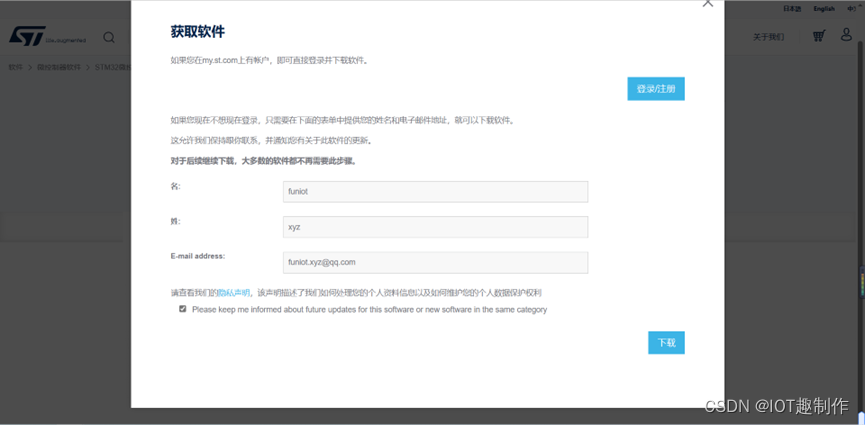Image resolution: width=865 pixels, height=425 pixels.
Task: Focus the E-mail address field
Action: 435,263
